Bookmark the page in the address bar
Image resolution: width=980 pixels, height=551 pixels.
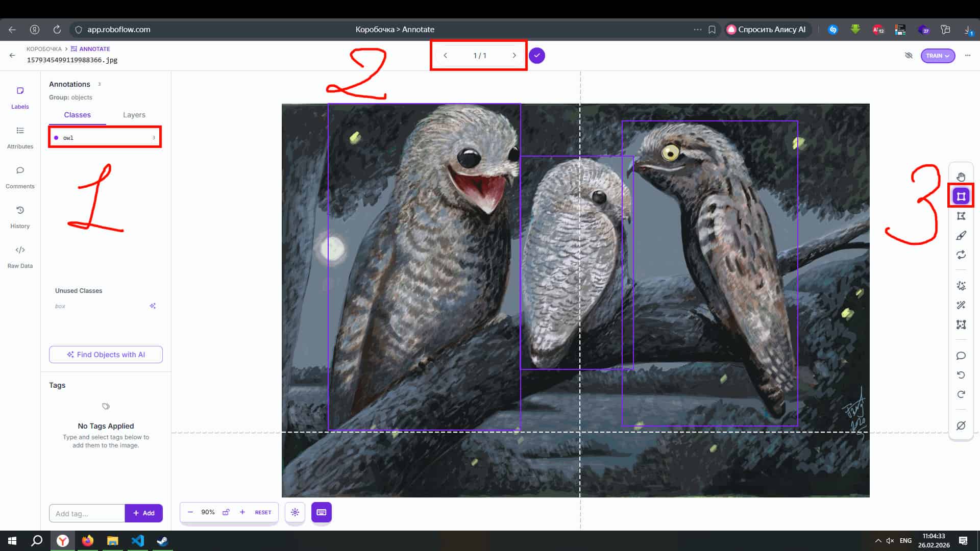[x=712, y=30]
